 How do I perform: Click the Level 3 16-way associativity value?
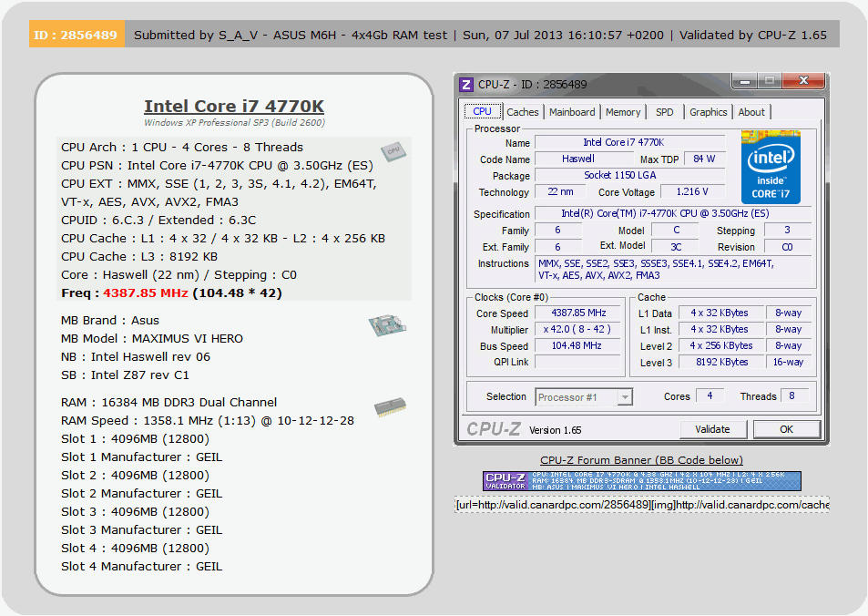pyautogui.click(x=788, y=363)
